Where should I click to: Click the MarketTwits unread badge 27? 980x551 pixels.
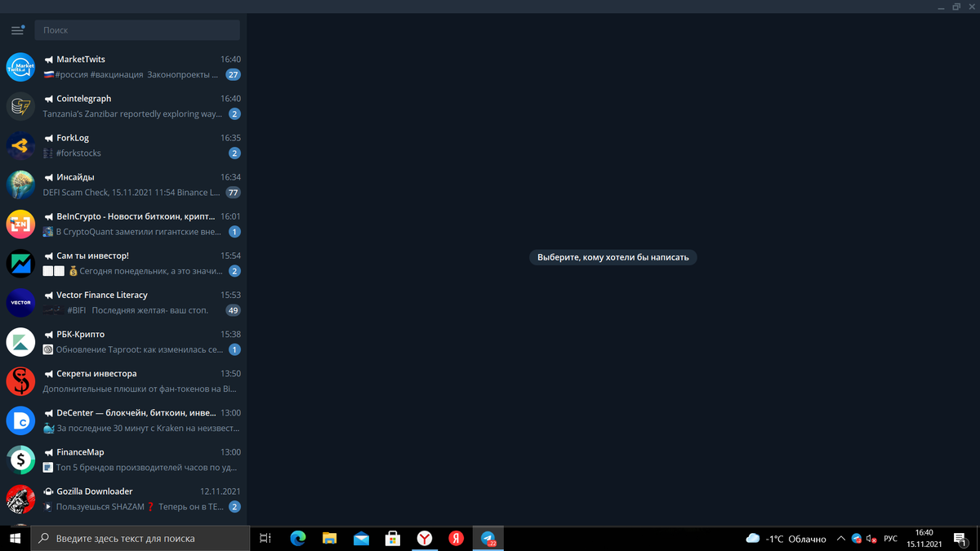tap(234, 75)
